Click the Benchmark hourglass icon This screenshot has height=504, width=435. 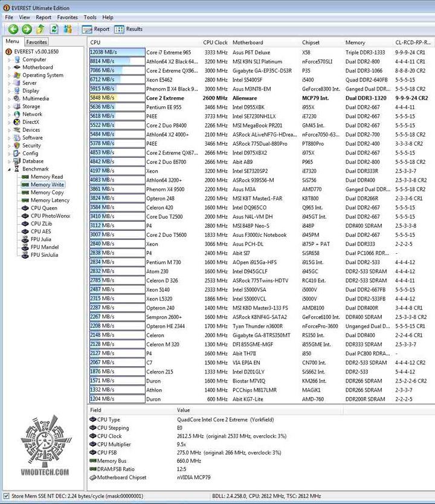(x=17, y=169)
